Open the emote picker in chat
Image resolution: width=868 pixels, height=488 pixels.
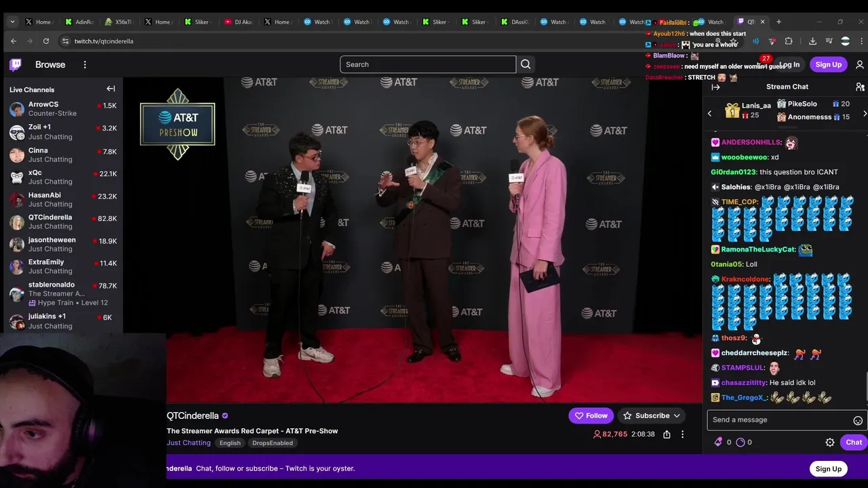(858, 420)
